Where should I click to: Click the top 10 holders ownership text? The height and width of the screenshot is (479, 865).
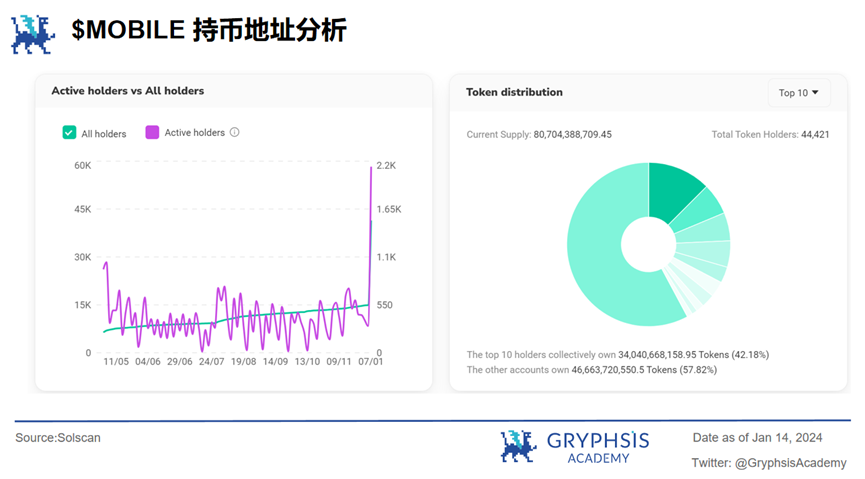pyautogui.click(x=617, y=355)
